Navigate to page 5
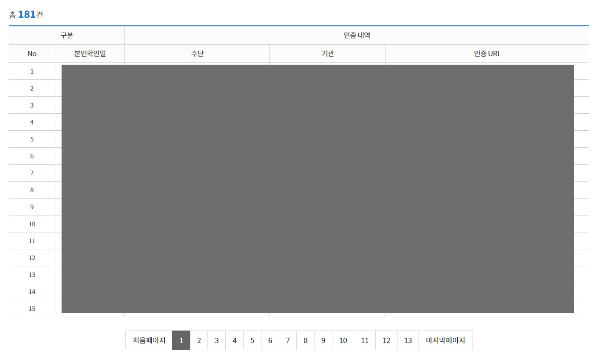The image size is (609, 364). pos(252,340)
